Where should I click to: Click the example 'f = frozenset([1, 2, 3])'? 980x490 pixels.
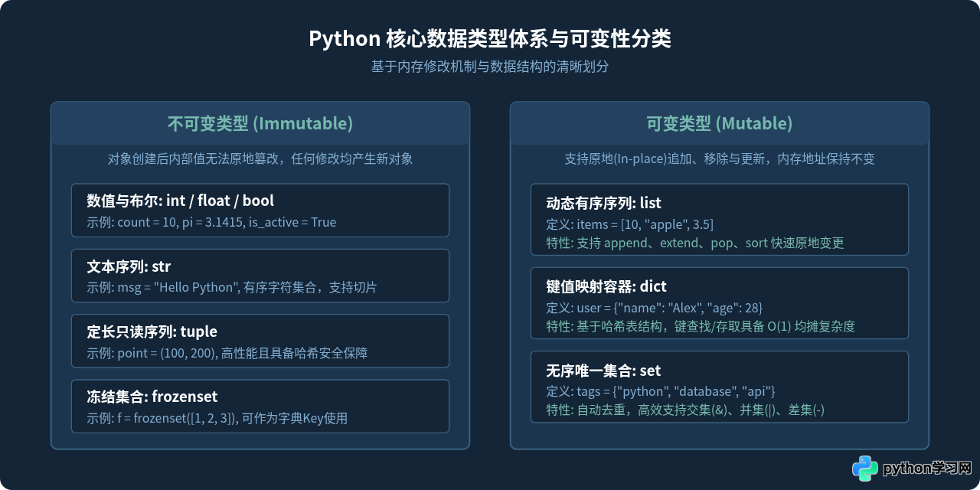coord(176,419)
